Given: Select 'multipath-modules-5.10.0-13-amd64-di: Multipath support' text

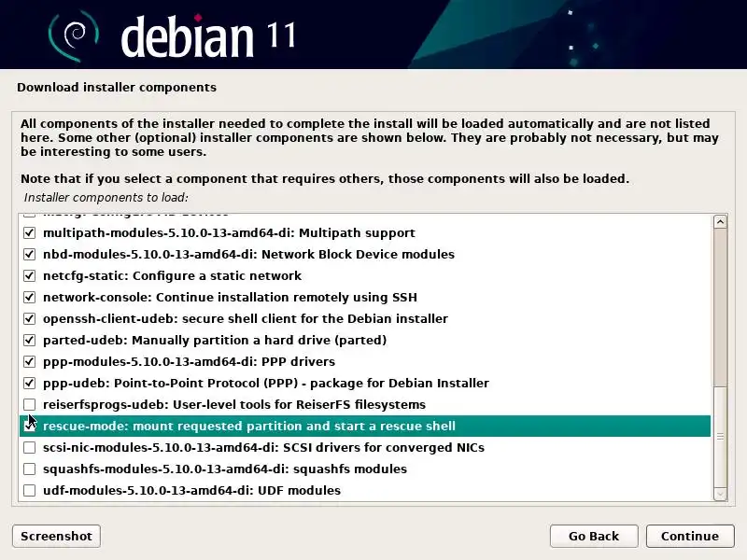Looking at the screenshot, I should (229, 232).
